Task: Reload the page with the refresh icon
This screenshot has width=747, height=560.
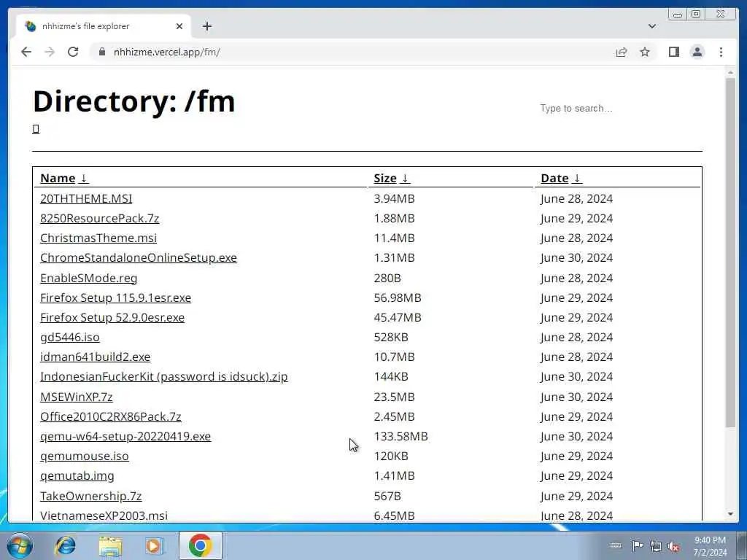Action: point(73,52)
